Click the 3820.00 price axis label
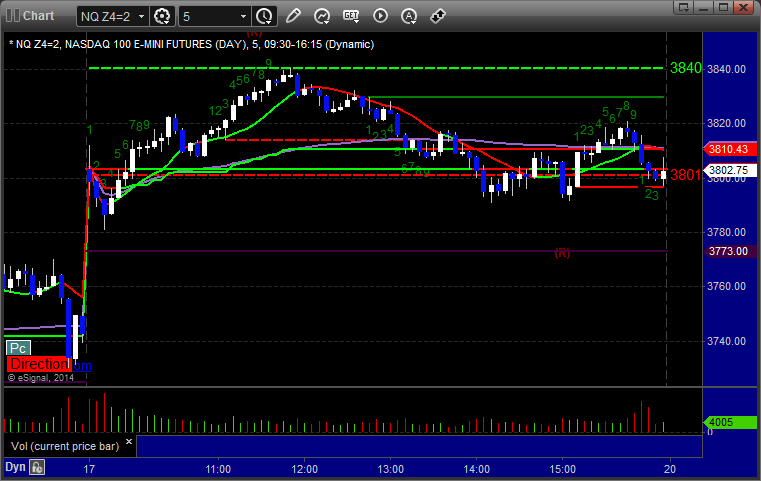This screenshot has width=761, height=481. coord(726,123)
